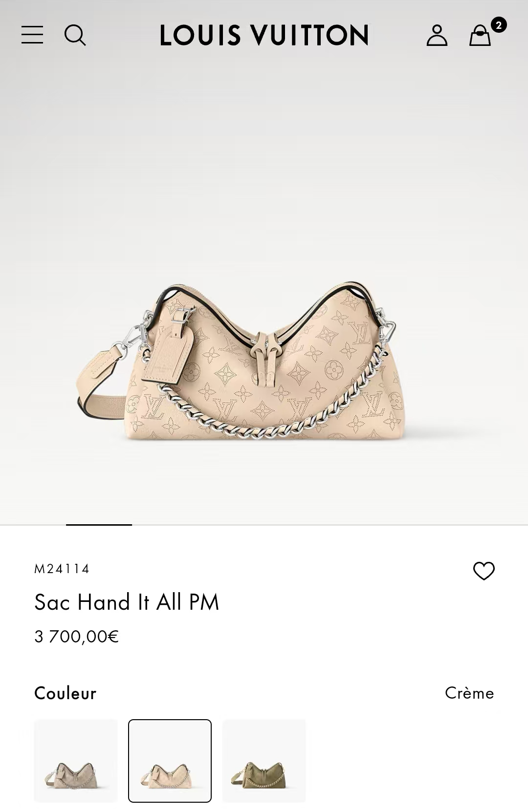Screen dimensions: 528x812
Task: Go to the account profile icon
Action: click(437, 35)
